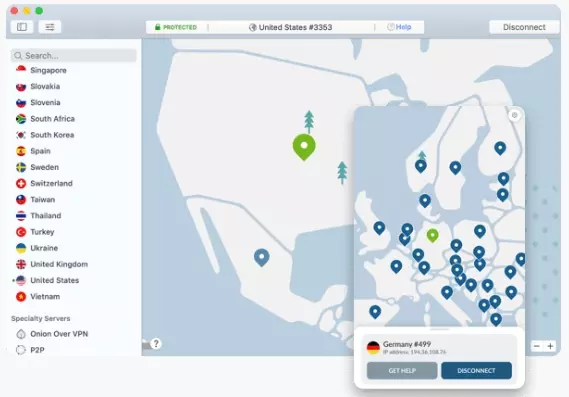Zoom out with the minus button
Viewport: 569px width, 397px height.
click(x=537, y=346)
